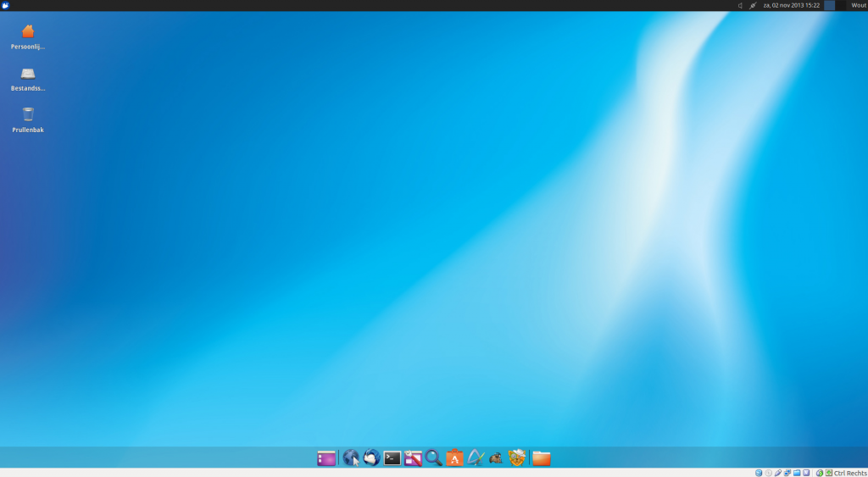Click the purple show desktop icon in dock

(326, 458)
